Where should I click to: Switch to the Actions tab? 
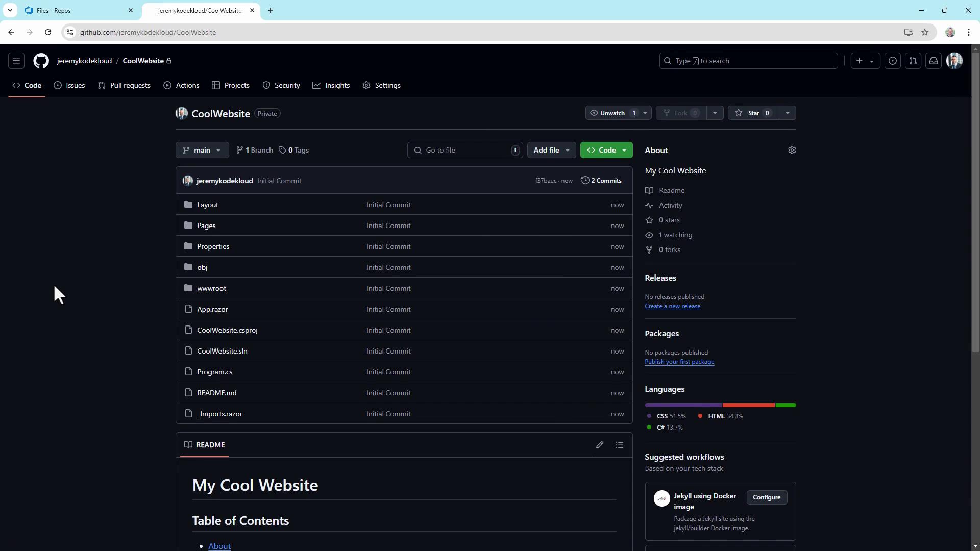click(181, 85)
